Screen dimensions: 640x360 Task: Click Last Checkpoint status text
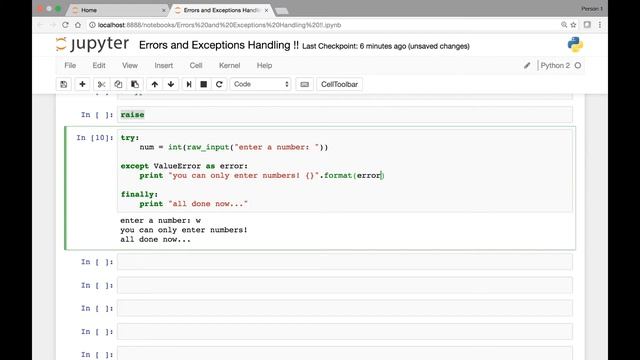point(386,46)
